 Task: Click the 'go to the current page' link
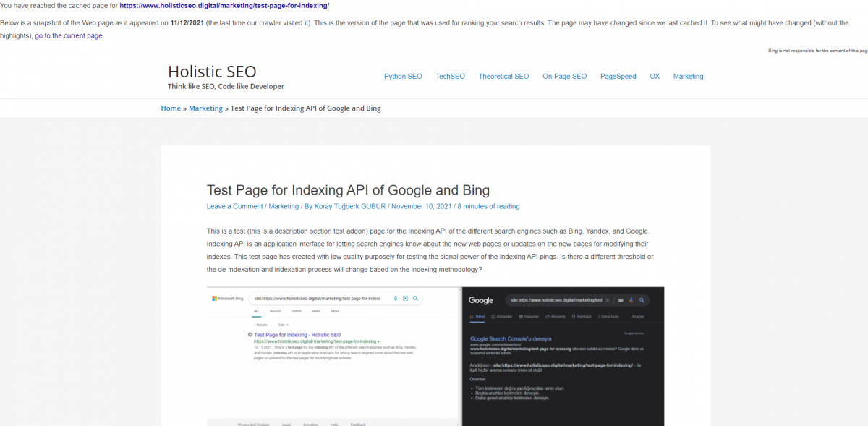click(x=69, y=35)
